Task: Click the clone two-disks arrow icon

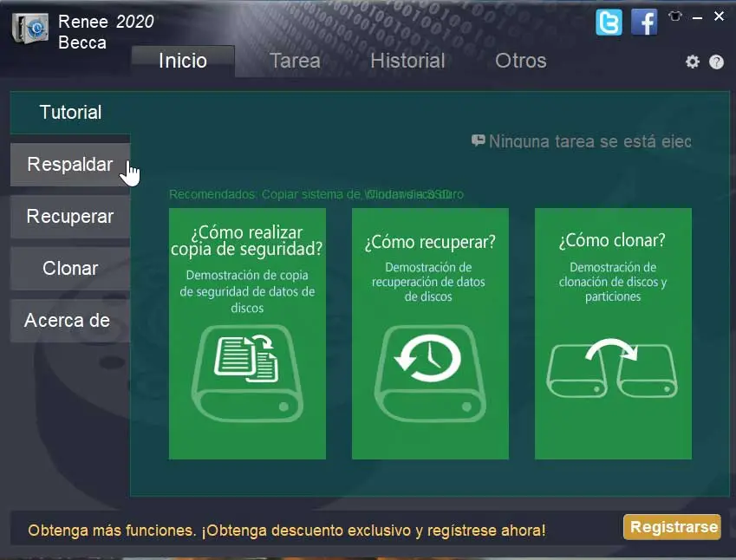Action: 612,368
